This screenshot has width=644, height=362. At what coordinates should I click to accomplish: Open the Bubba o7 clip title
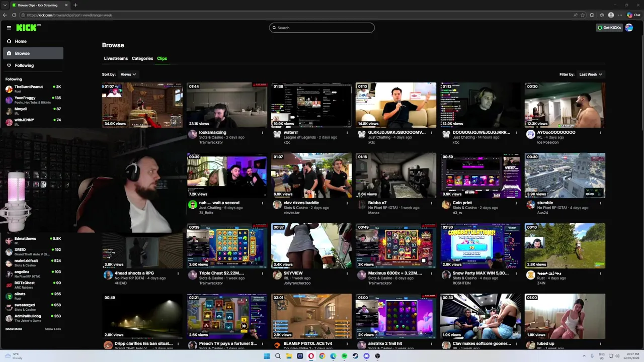(x=377, y=203)
